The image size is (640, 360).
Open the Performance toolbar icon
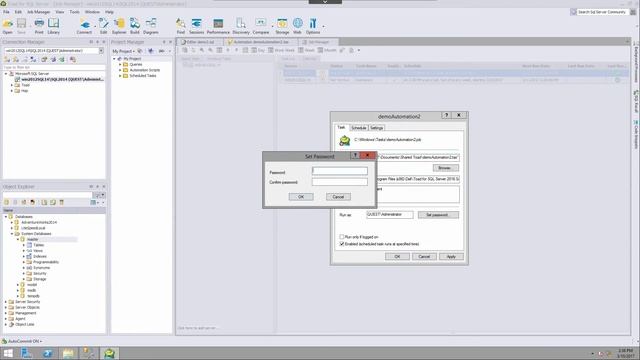click(218, 26)
